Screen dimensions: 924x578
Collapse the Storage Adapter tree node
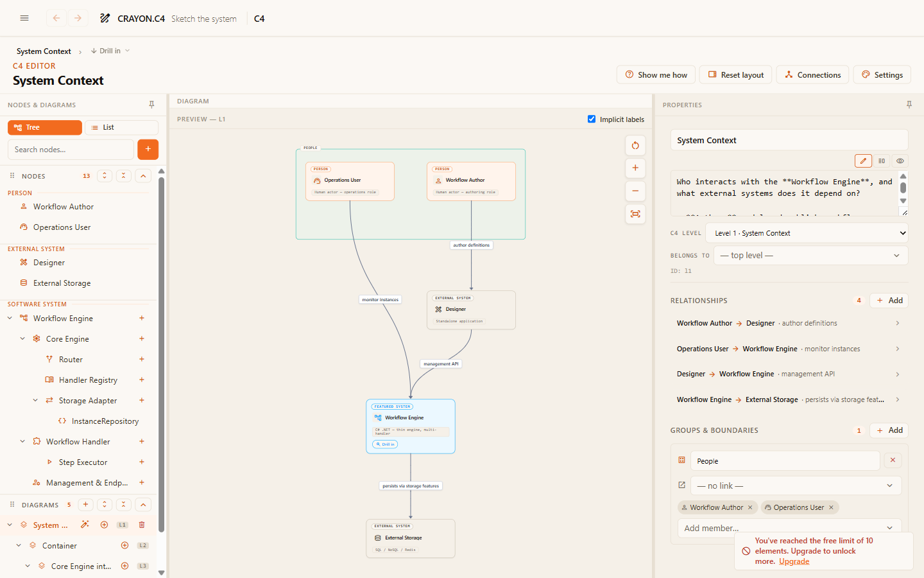tap(35, 400)
